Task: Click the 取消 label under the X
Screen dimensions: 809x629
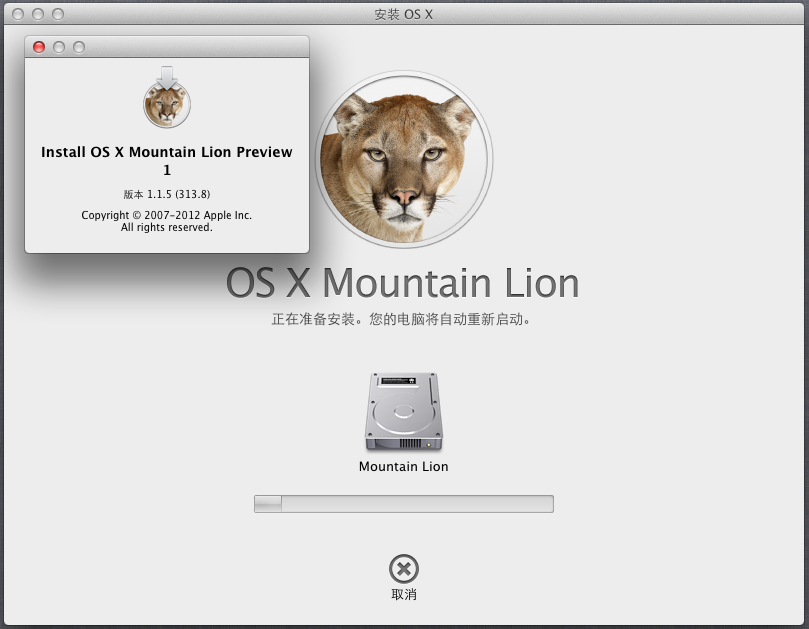Action: [x=403, y=595]
